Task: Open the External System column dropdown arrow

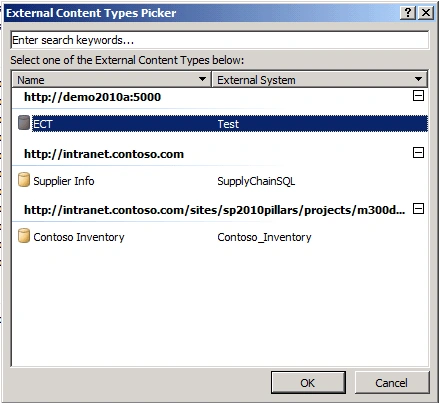Action: [x=418, y=79]
